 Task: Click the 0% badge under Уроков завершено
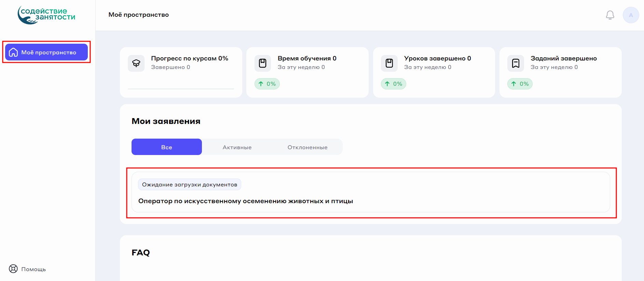(x=394, y=84)
